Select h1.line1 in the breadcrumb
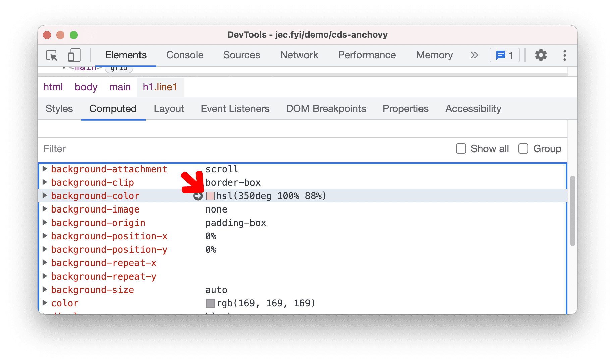The height and width of the screenshot is (364, 615). [x=160, y=87]
